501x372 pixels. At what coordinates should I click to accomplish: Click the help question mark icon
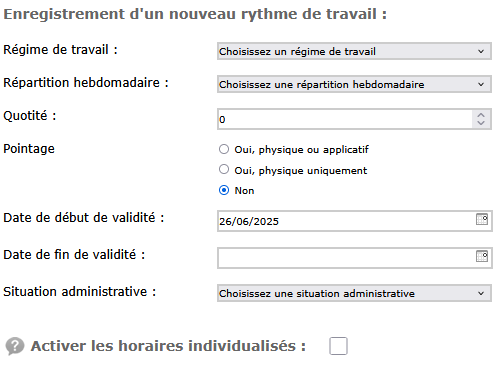click(x=15, y=346)
